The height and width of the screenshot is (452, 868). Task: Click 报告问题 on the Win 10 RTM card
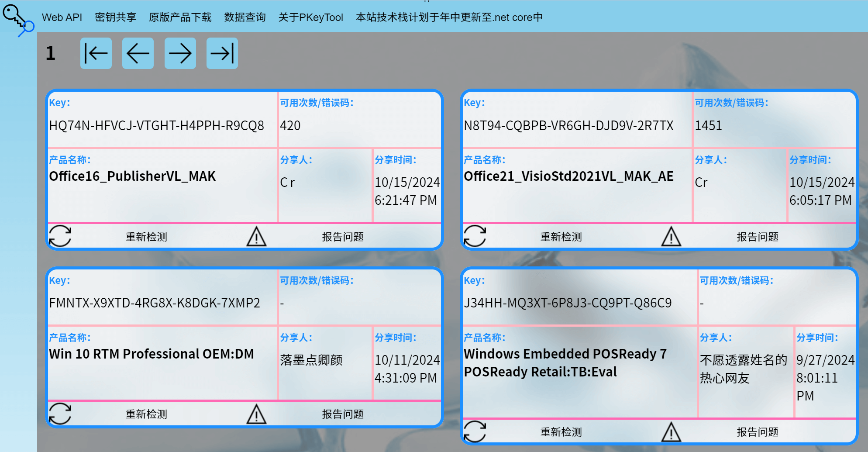[343, 414]
